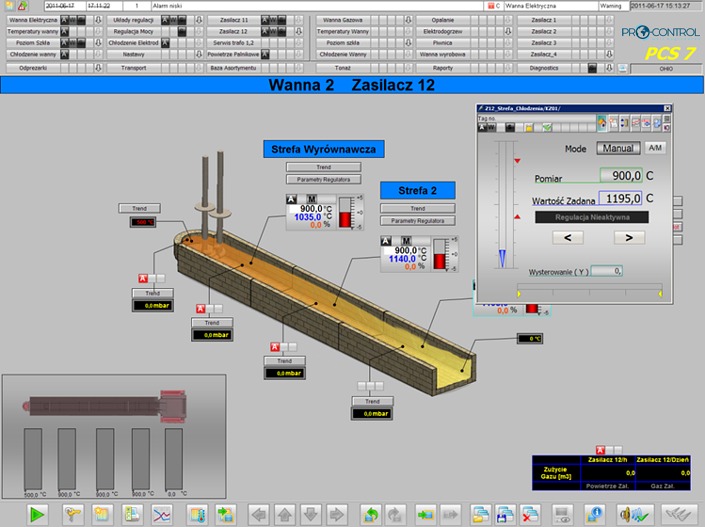Expand the down arrow beside Opalanie

point(509,19)
